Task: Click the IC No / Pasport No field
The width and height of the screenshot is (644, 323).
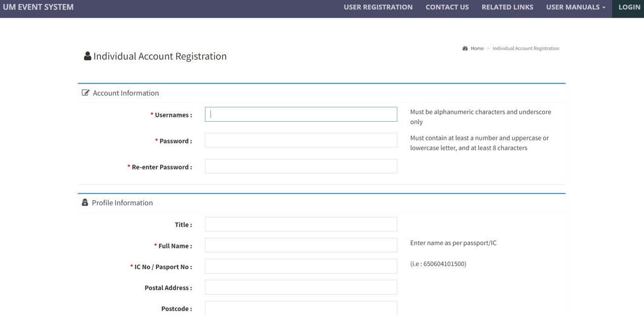Action: [x=301, y=267]
